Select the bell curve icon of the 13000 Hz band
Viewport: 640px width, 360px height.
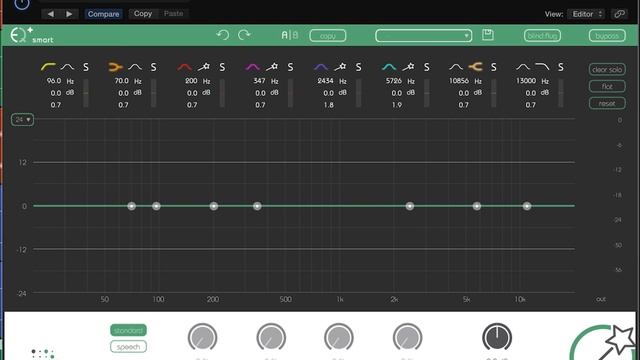pyautogui.click(x=523, y=67)
